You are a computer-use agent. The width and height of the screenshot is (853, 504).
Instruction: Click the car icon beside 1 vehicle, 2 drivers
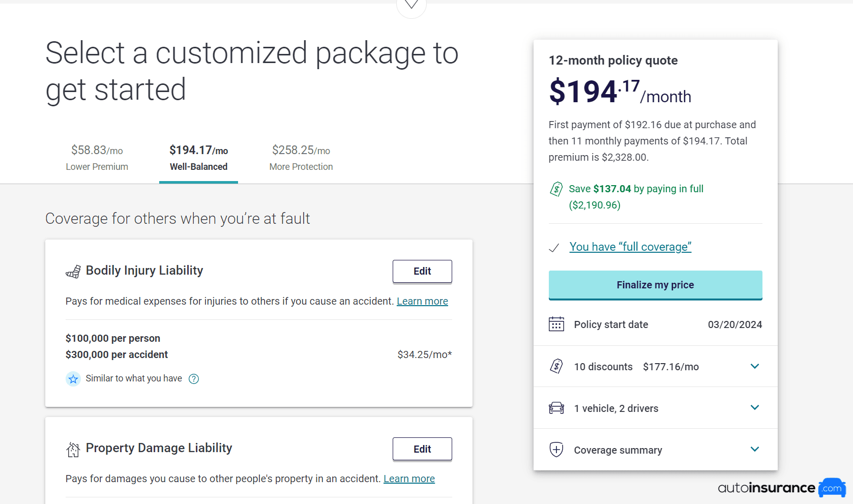(557, 407)
